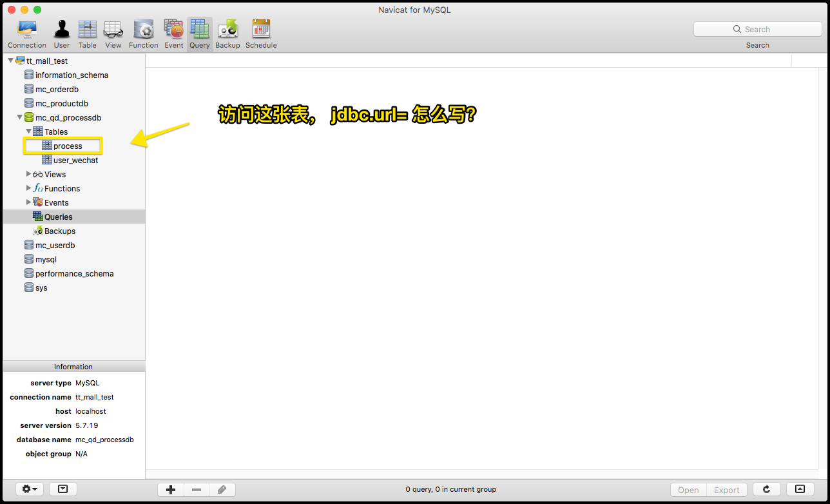Click the Search input field
The height and width of the screenshot is (504, 830).
(x=757, y=29)
